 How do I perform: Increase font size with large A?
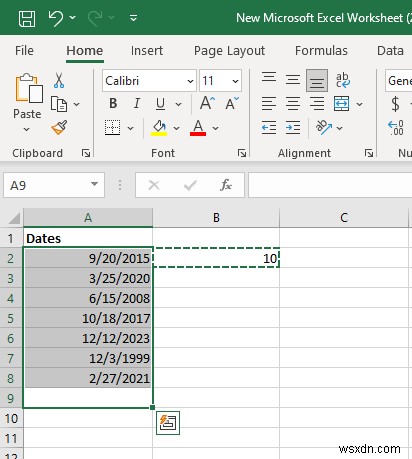(207, 103)
